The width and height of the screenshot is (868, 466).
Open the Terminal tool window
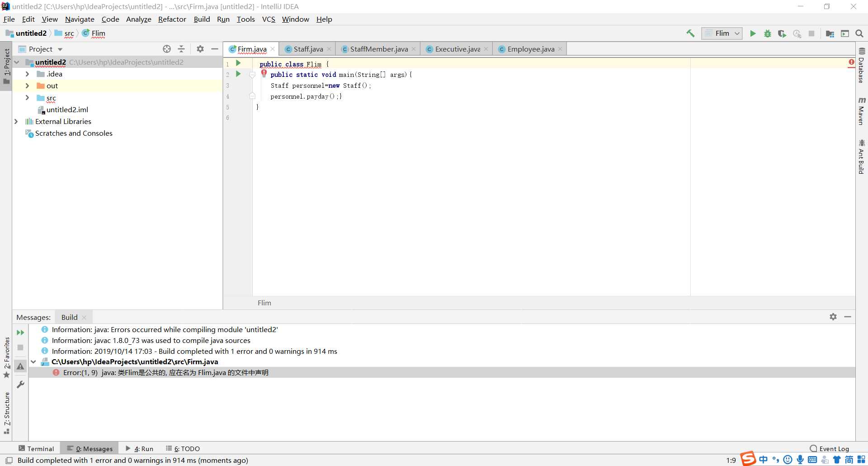[x=36, y=448]
